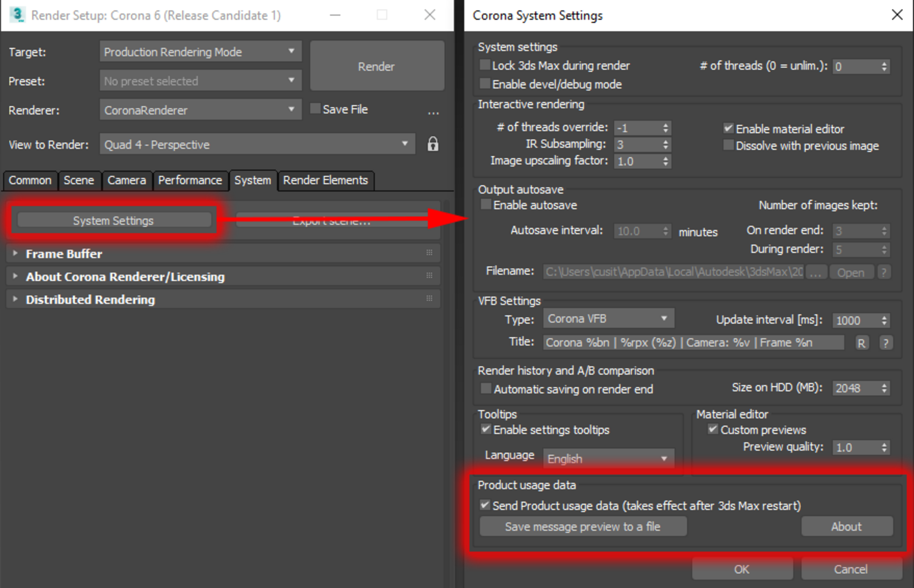Image resolution: width=914 pixels, height=588 pixels.
Task: Switch to the Scene tab
Action: [79, 180]
